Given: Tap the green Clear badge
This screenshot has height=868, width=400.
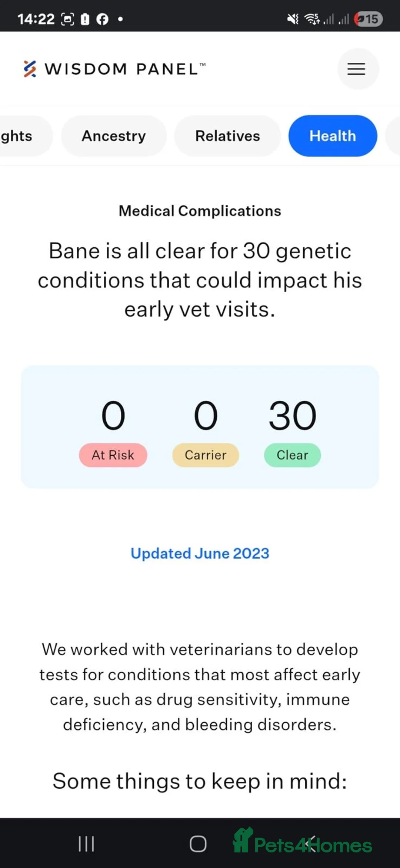Looking at the screenshot, I should [292, 455].
